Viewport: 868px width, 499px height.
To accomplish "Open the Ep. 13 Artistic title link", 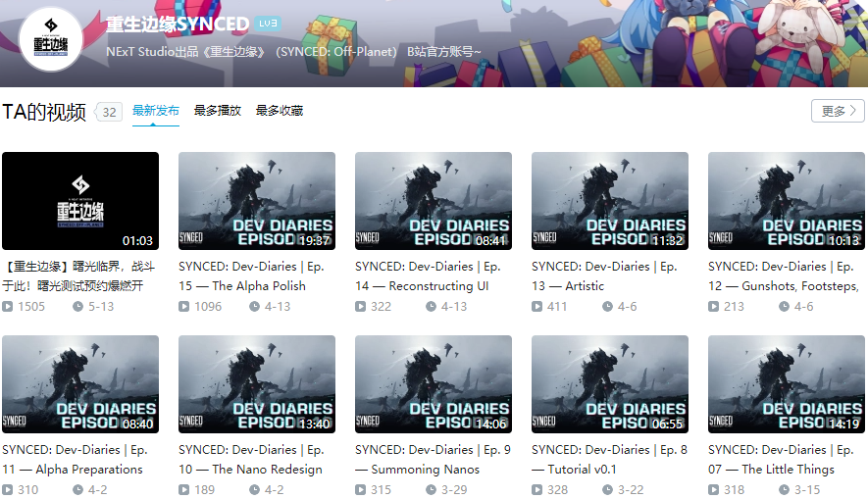I will point(604,276).
